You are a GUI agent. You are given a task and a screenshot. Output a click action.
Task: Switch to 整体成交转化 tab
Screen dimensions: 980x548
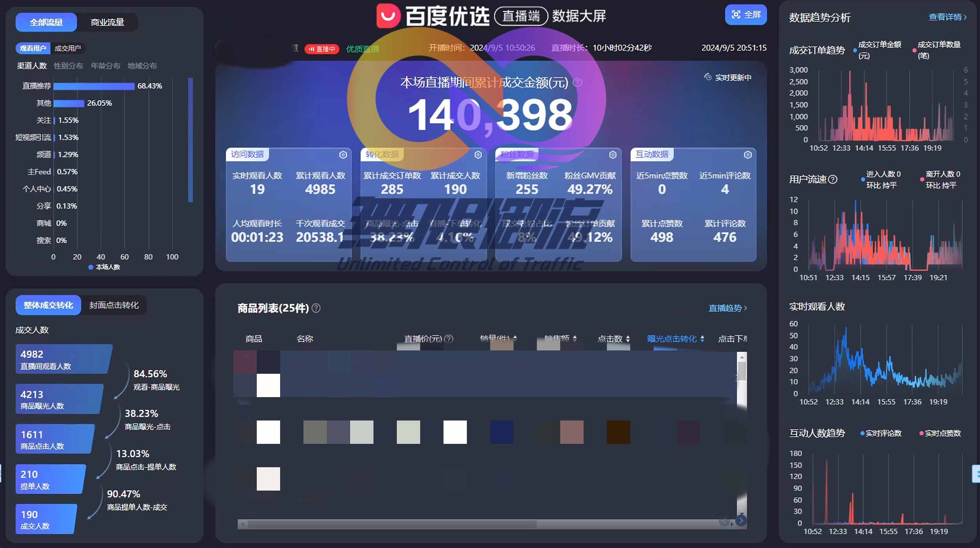pyautogui.click(x=48, y=305)
